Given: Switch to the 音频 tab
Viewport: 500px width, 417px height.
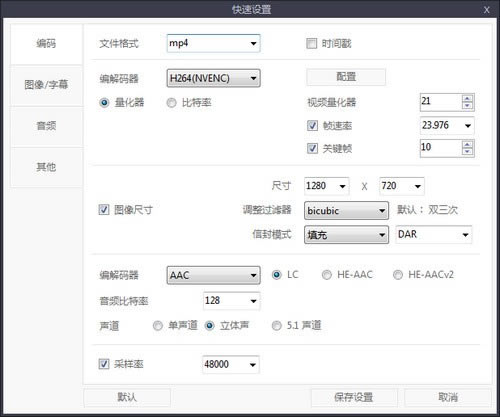Looking at the screenshot, I should point(46,126).
